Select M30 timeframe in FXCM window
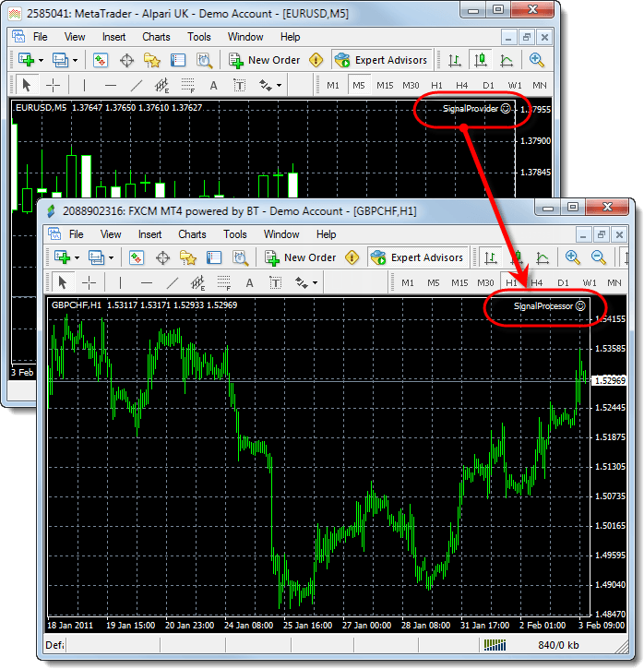The image size is (644, 669). pyautogui.click(x=486, y=282)
